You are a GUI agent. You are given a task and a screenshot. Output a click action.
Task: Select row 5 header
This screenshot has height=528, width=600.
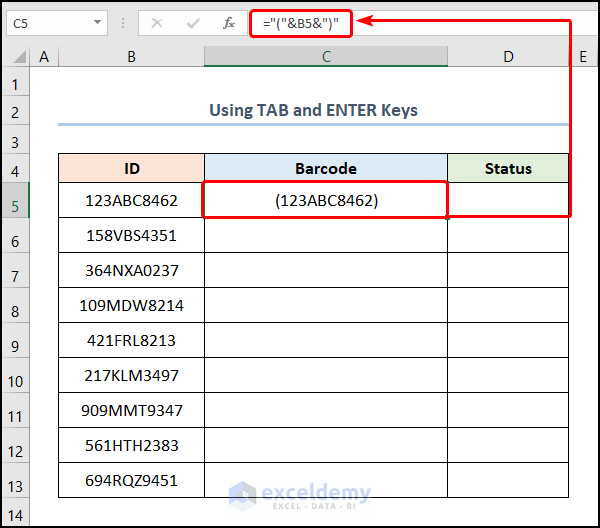click(15, 200)
